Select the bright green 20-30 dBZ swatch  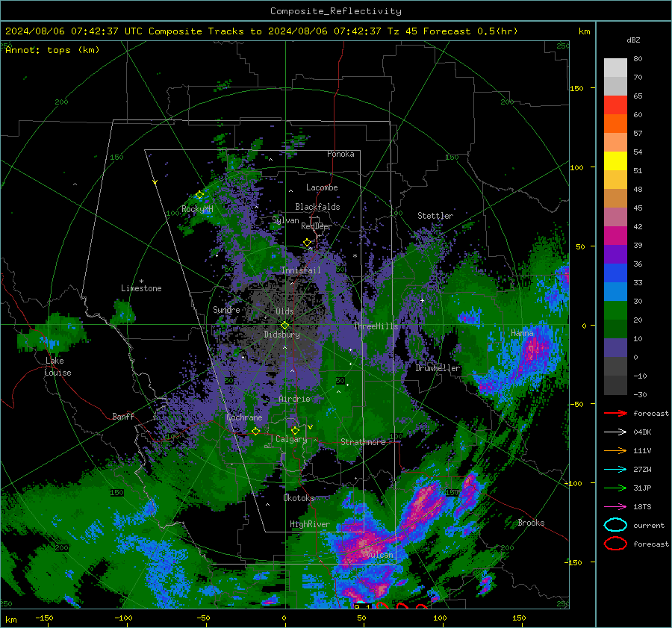coord(615,310)
